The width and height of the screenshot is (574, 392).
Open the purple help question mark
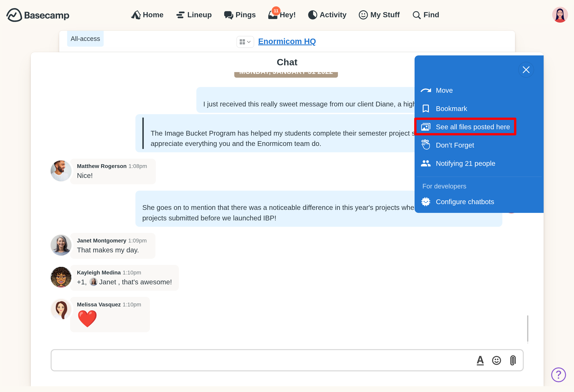[559, 375]
